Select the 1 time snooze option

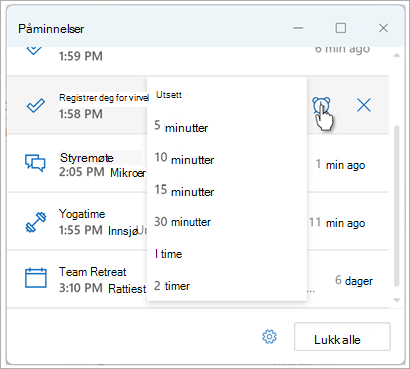pos(227,254)
